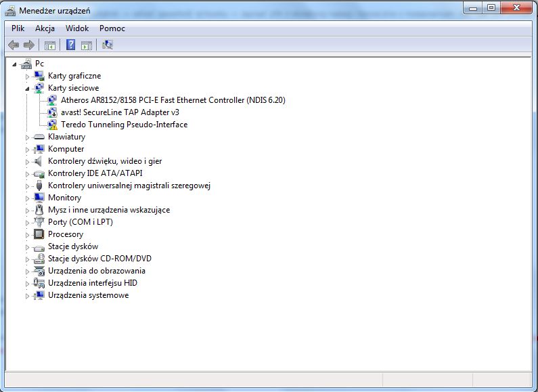Click the Atheros Ethernet Controller adapter icon

52,100
